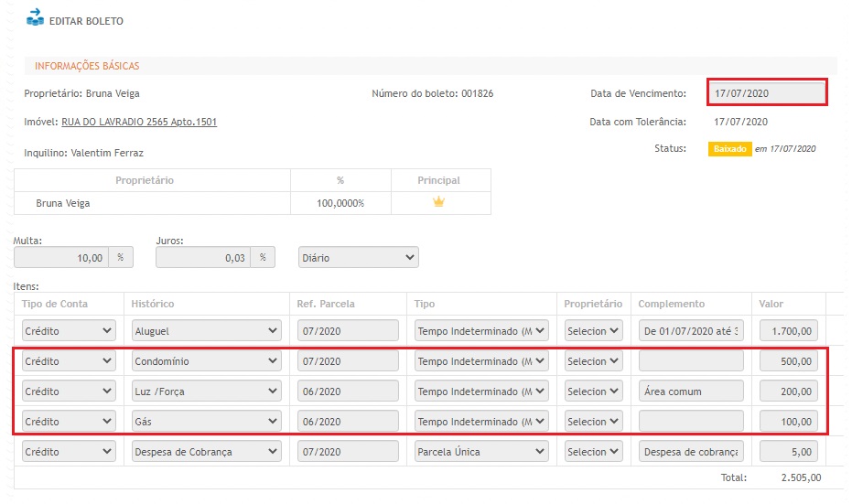Click the gold crown Principal icon
Screen dimensions: 852x504
439,202
